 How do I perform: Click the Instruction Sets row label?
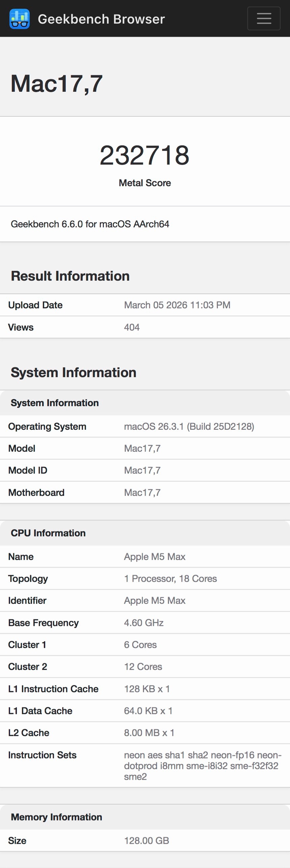pos(42,755)
